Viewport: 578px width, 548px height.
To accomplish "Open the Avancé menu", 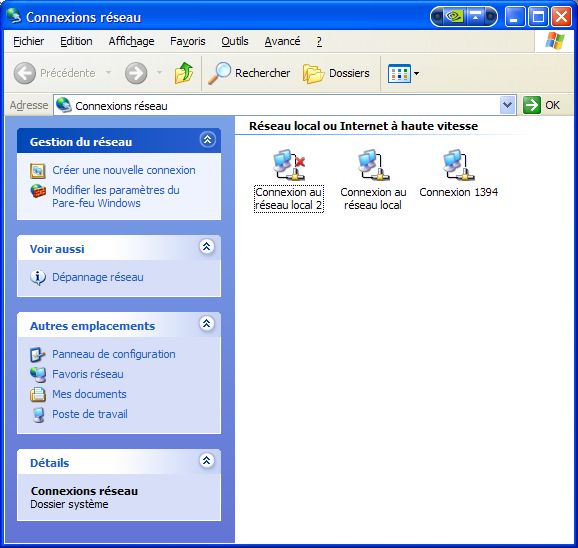I will pyautogui.click(x=282, y=41).
